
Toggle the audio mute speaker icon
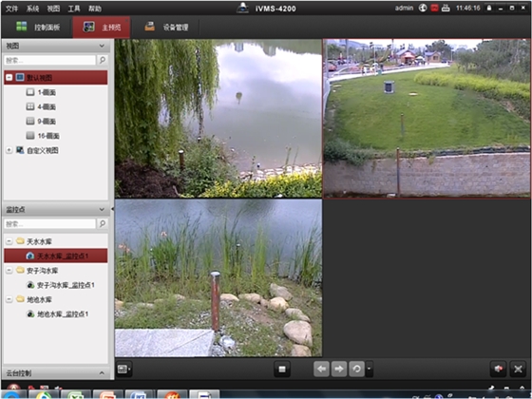[x=499, y=369]
